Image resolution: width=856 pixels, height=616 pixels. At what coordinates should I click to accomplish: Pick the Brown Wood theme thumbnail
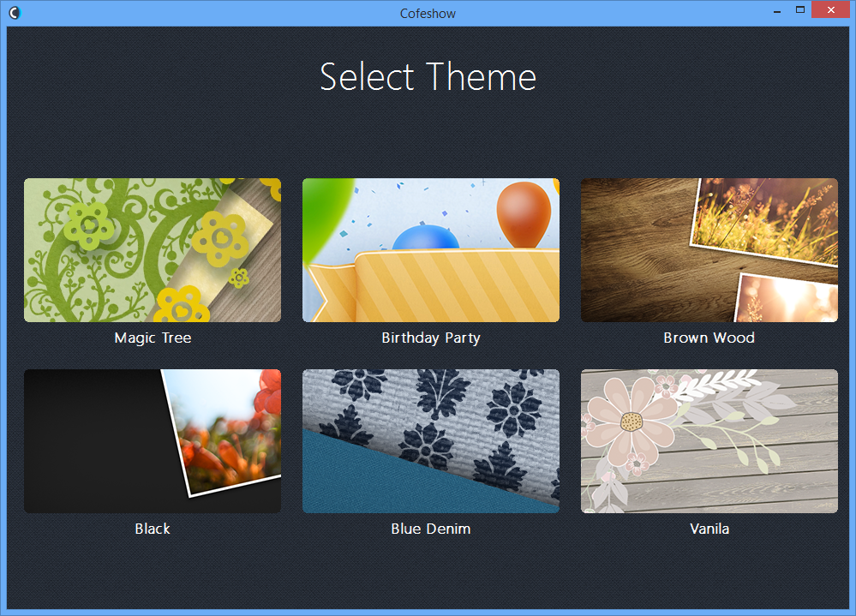tap(709, 250)
